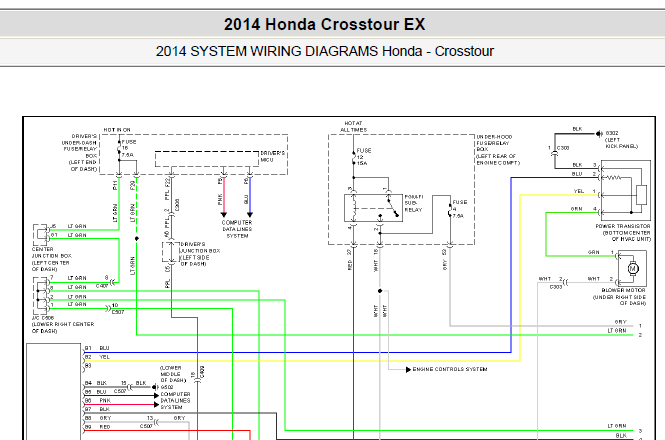Select the "G302" ground label
The image size is (665, 440).
(612, 133)
